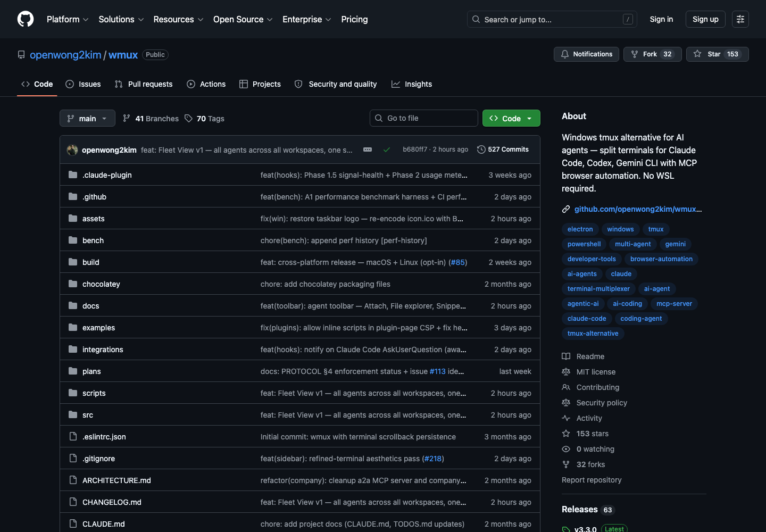Star the wmux repository

click(x=717, y=54)
